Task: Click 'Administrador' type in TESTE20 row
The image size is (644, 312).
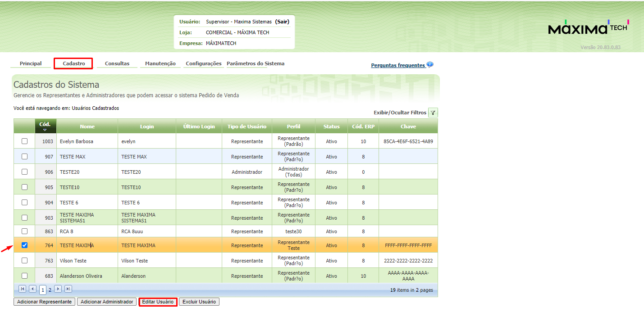Action: point(247,172)
